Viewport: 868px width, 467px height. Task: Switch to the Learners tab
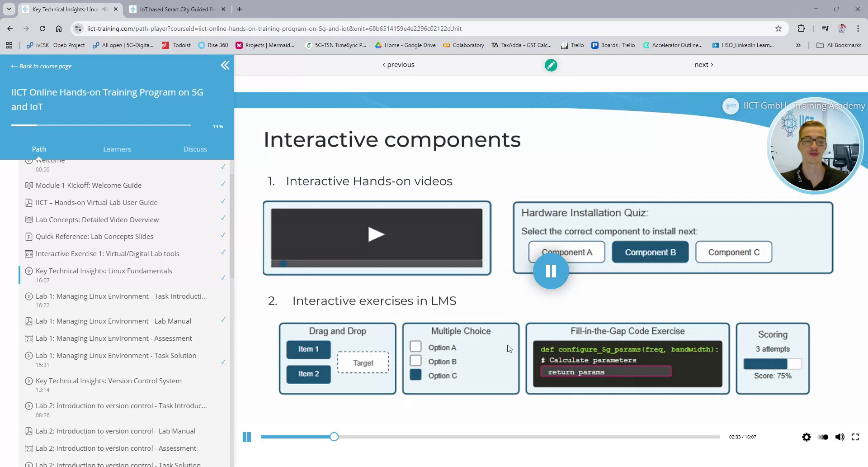point(117,149)
